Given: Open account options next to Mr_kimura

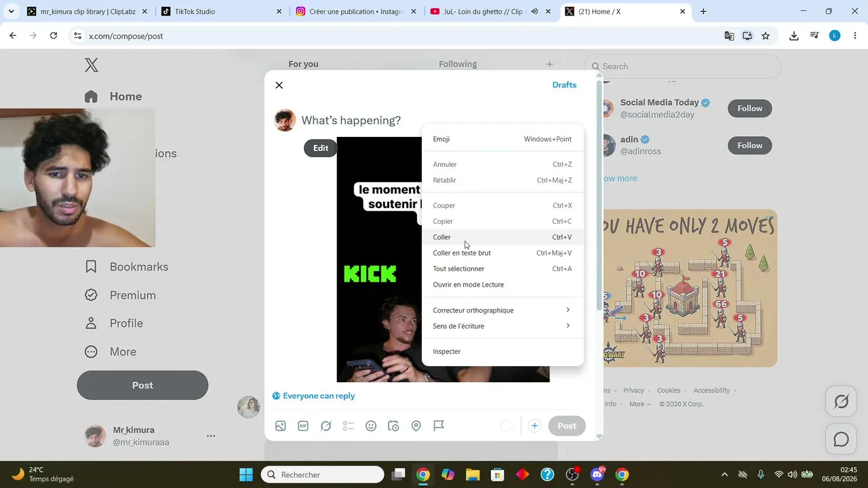Looking at the screenshot, I should 211,436.
